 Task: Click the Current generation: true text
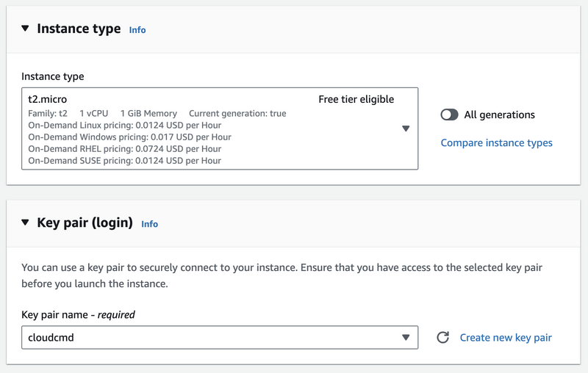(x=237, y=114)
